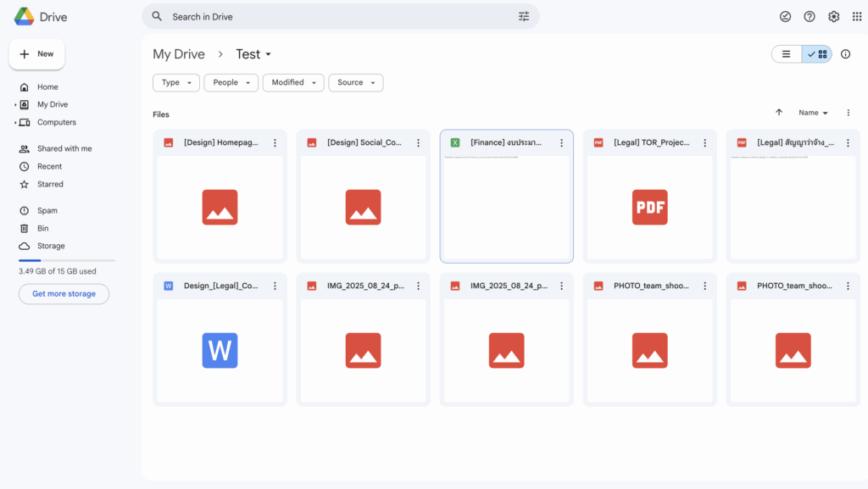868x489 pixels.
Task: Open the Settings gear icon
Action: [833, 17]
